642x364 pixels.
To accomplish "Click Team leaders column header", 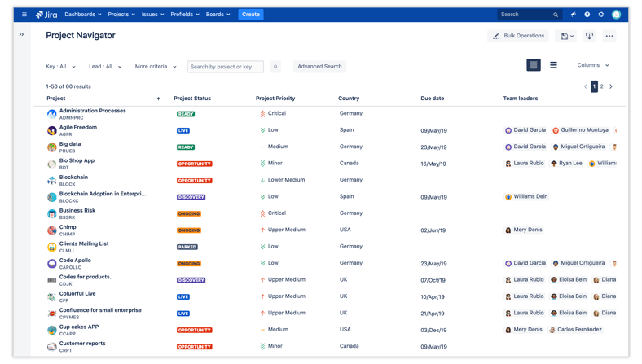I will tap(521, 99).
